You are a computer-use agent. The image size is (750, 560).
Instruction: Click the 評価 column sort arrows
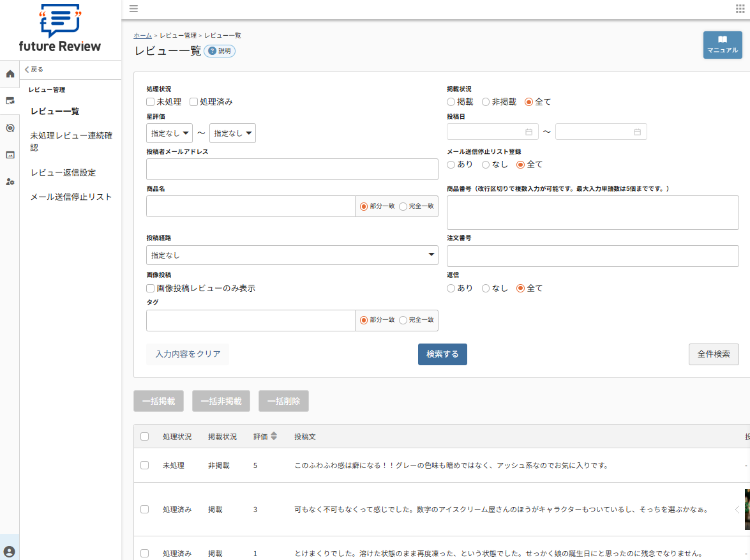pos(273,436)
